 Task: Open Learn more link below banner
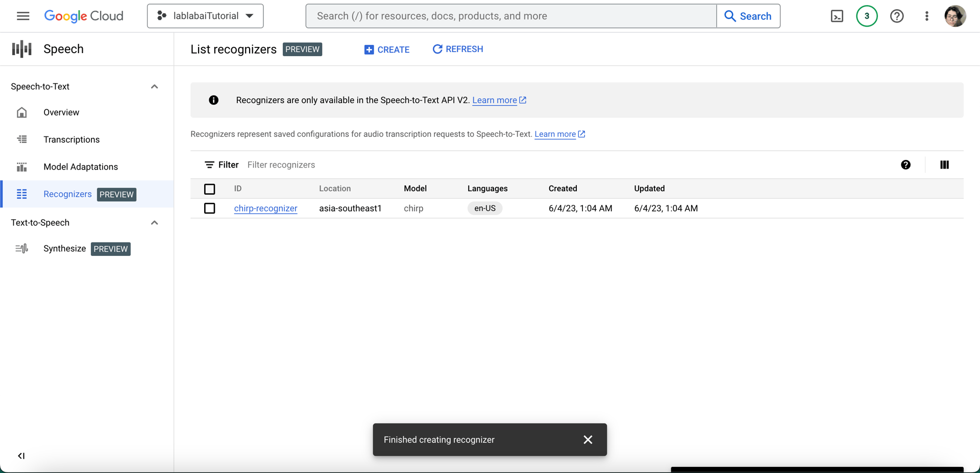(x=559, y=134)
